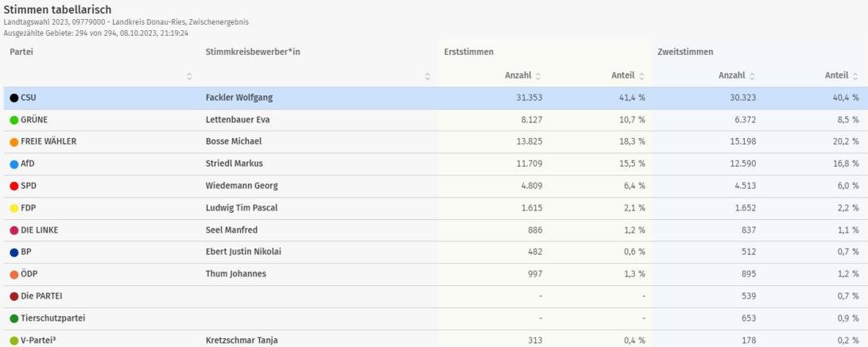The height and width of the screenshot is (347, 868).
Task: Click CSU Erststimmen share 41,4 %
Action: click(x=631, y=98)
